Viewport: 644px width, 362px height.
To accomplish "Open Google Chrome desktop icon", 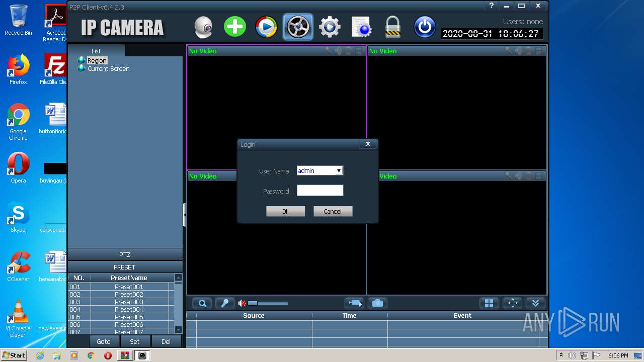I will [18, 122].
